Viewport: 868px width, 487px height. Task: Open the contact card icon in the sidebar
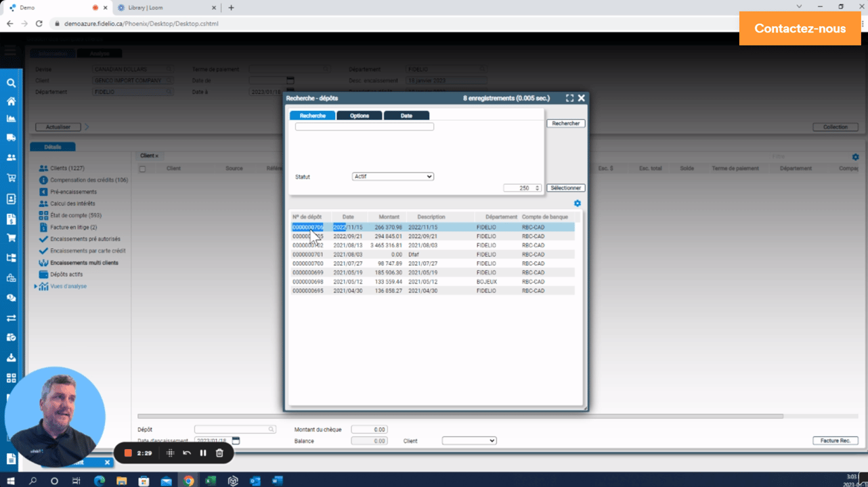11,199
